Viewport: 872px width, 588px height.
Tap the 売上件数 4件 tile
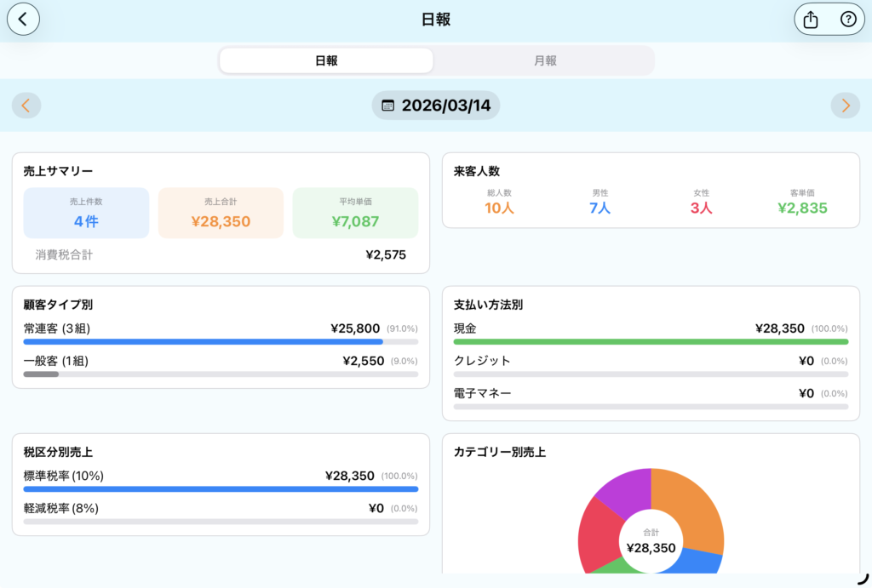coord(86,213)
